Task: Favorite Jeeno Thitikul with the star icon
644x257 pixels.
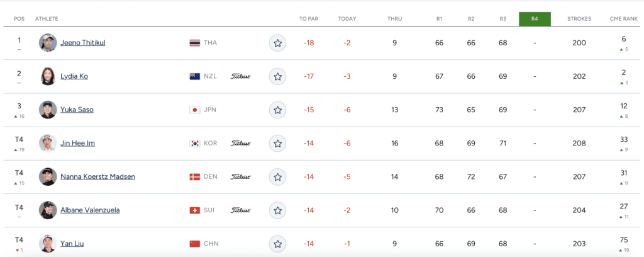Action: point(277,43)
